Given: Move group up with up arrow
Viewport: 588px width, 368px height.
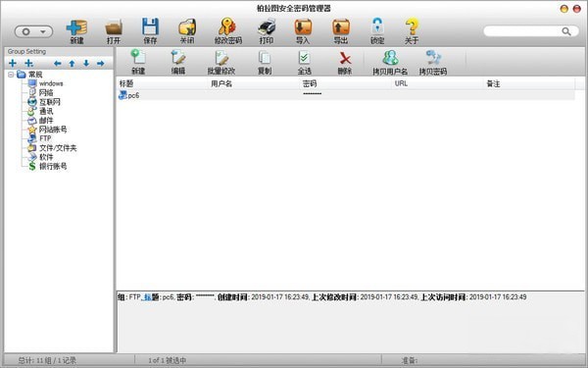Looking at the screenshot, I should point(72,64).
